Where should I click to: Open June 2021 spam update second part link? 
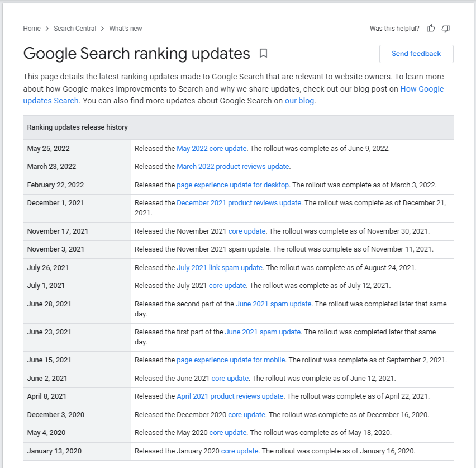[x=273, y=304]
